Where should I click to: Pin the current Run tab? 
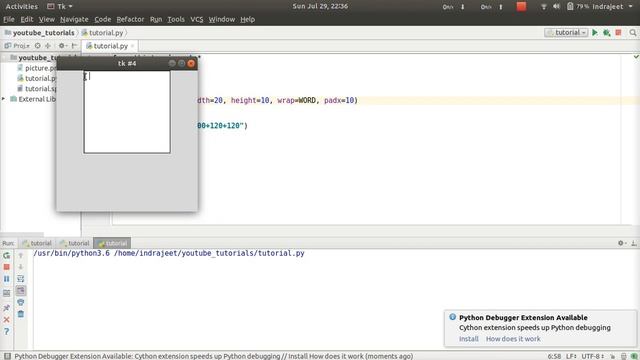pos(7,308)
